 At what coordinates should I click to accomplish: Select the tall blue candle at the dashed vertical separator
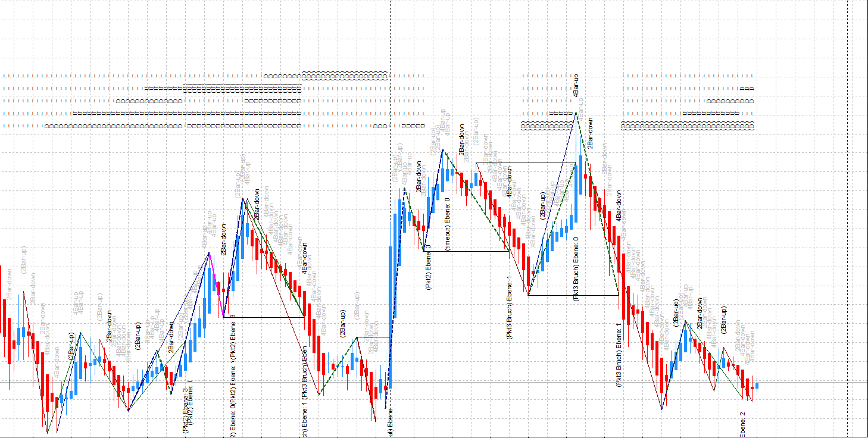pyautogui.click(x=391, y=317)
